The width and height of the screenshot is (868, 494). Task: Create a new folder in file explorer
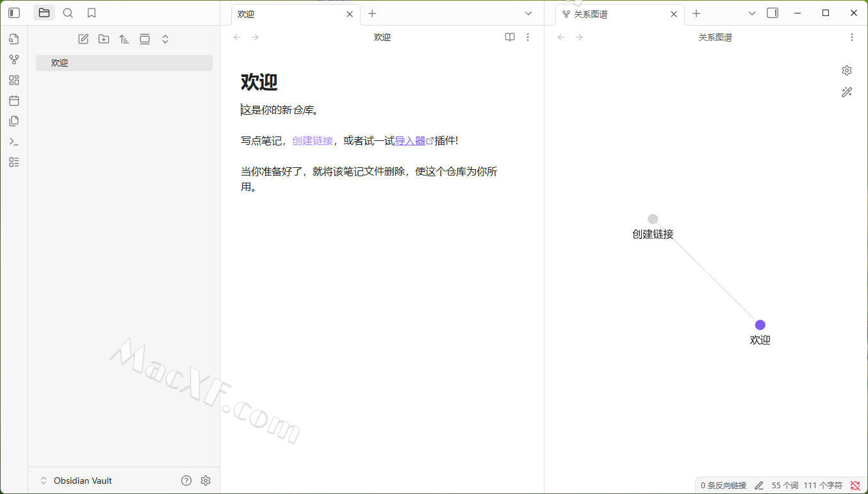pos(104,39)
